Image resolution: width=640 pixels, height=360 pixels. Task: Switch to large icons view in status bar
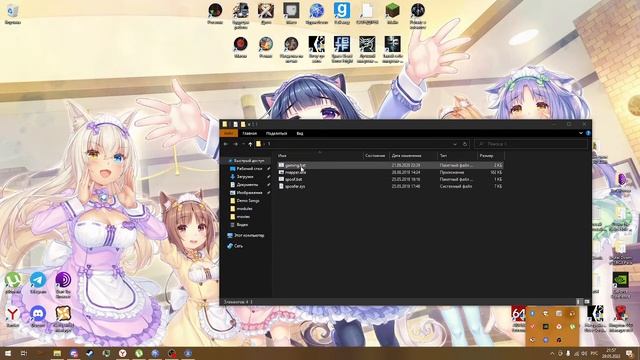click(587, 302)
